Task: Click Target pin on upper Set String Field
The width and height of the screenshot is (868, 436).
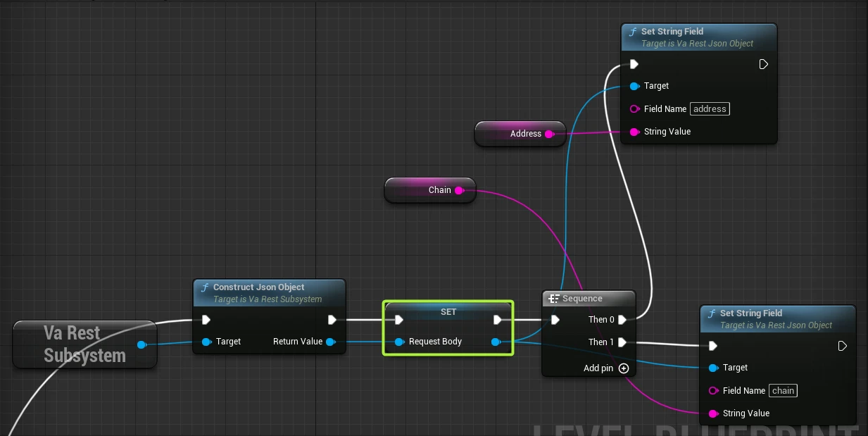Action: [x=634, y=86]
